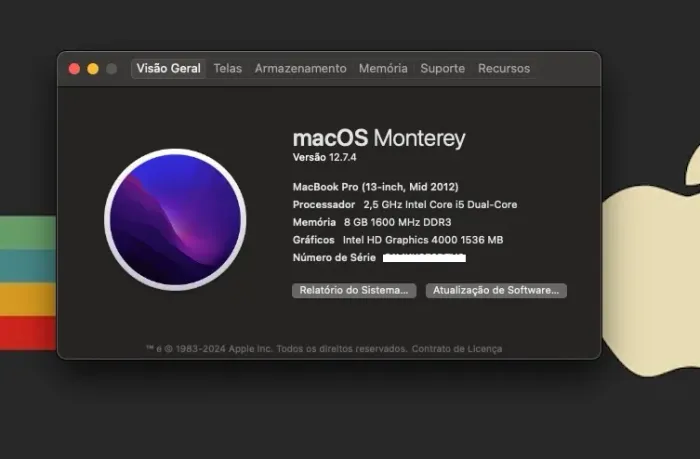Click the Relatório do Sistema button
This screenshot has height=459, width=700.
tap(354, 290)
